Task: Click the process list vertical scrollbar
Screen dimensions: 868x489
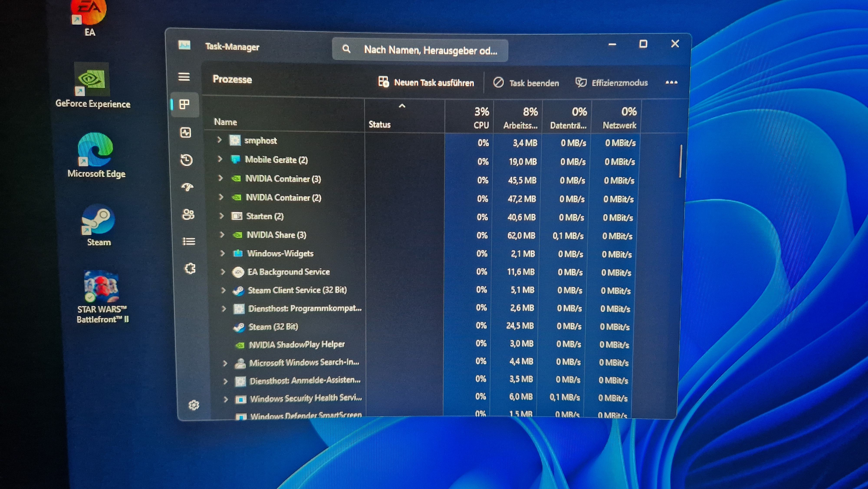Action: point(680,161)
